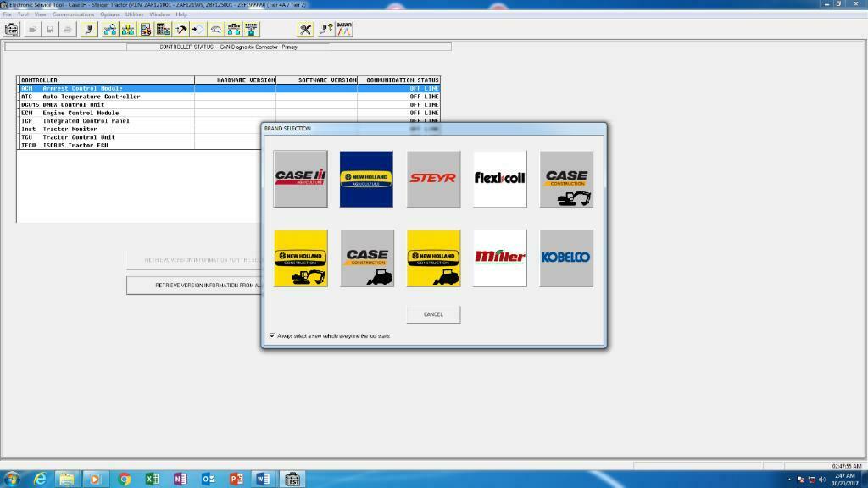Toggle 'Always select a new vehicle' checkbox
Screen dimensions: 868x488
(x=272, y=335)
